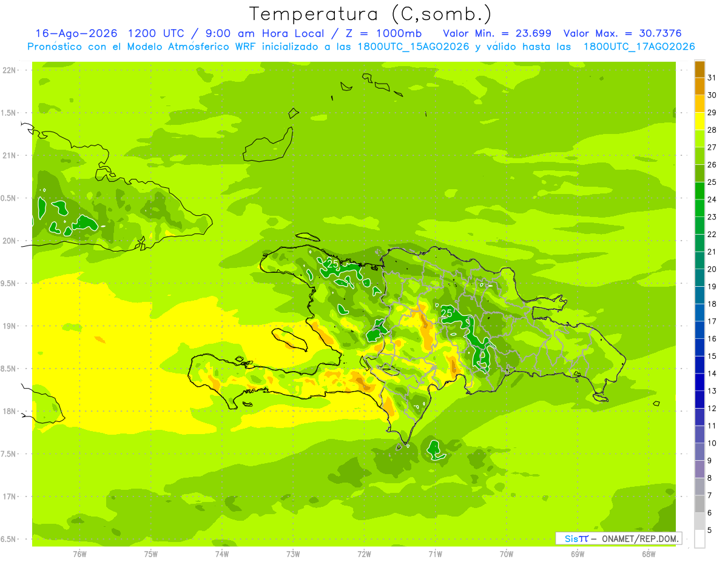Click the "18N" latitude label
Image resolution: width=728 pixels, height=562 pixels.
tap(10, 412)
